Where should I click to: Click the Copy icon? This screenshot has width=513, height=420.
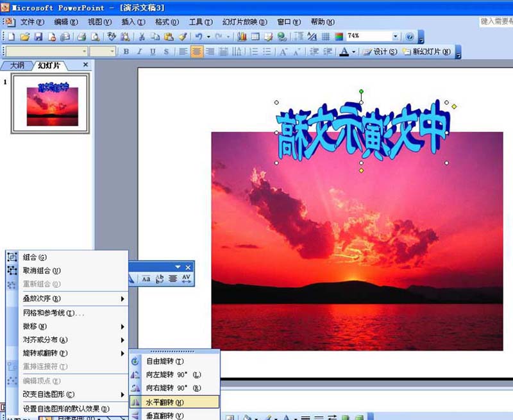click(x=155, y=37)
